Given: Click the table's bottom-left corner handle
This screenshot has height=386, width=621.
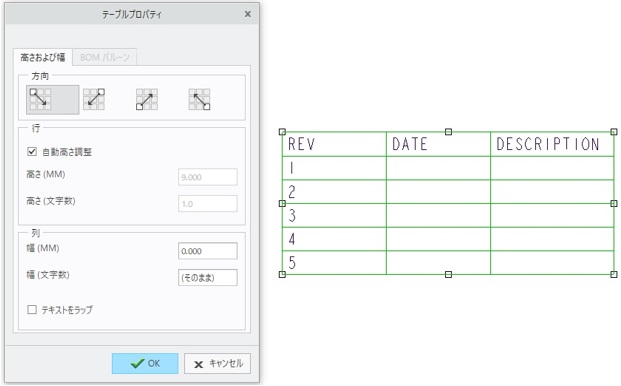Looking at the screenshot, I should click(x=282, y=274).
